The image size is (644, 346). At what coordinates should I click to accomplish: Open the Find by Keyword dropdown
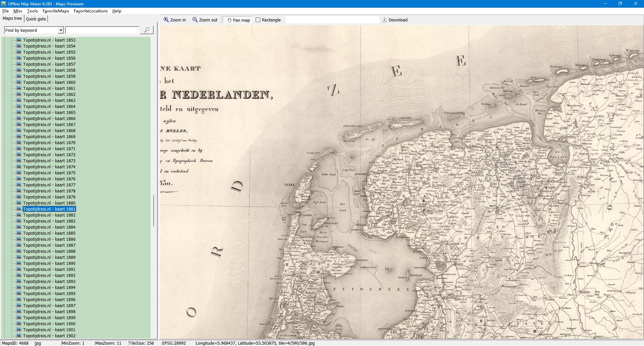pos(61,30)
